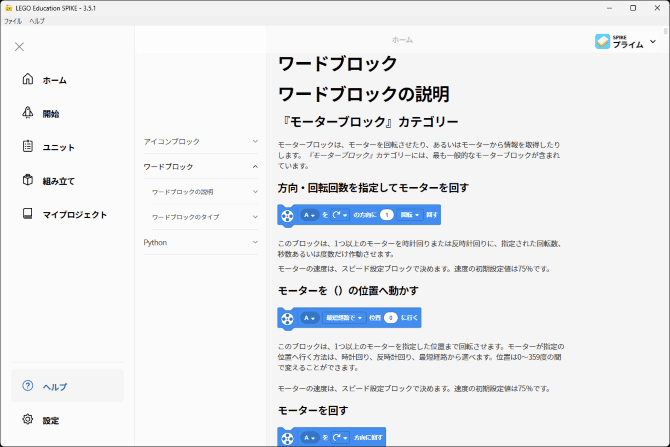Click motor block image under 方向・回転回数

[x=358, y=215]
